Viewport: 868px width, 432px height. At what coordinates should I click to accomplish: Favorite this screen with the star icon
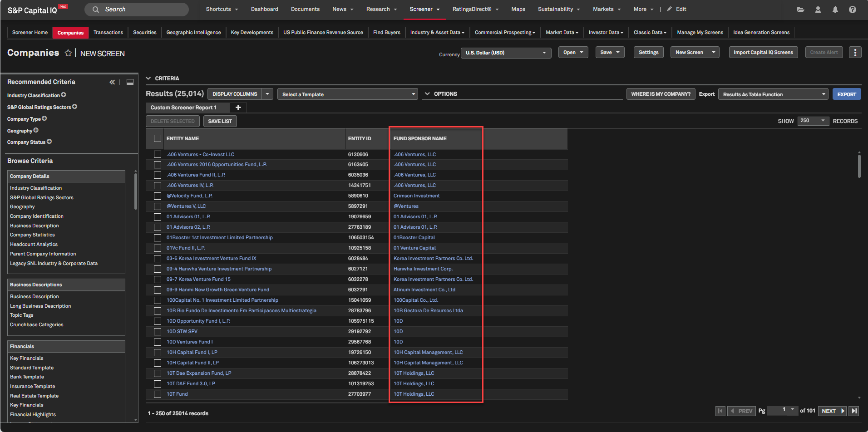coord(68,53)
